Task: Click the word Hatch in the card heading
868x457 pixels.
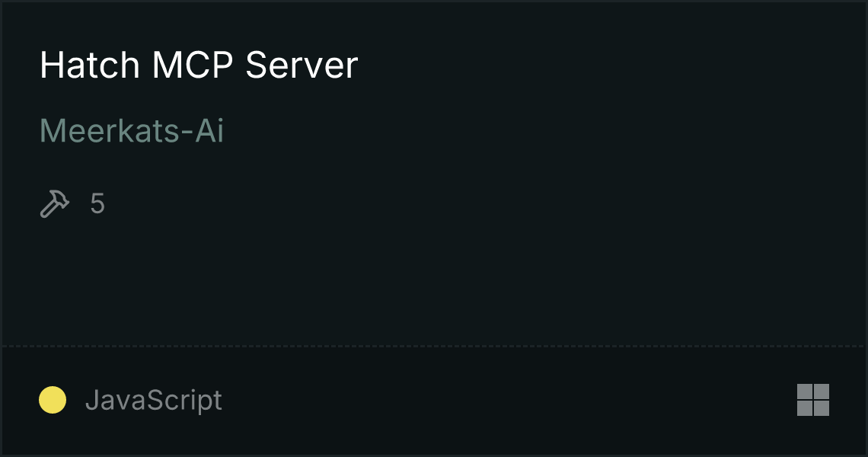Action: [x=90, y=66]
